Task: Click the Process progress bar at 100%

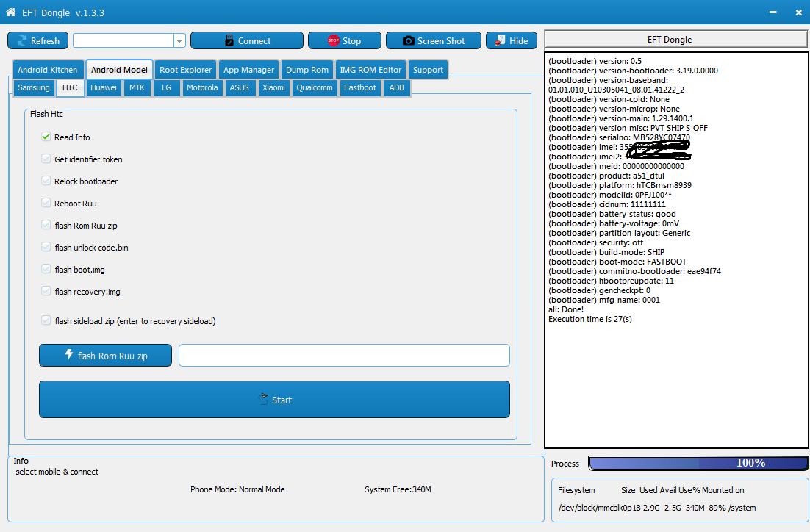Action: coord(698,464)
